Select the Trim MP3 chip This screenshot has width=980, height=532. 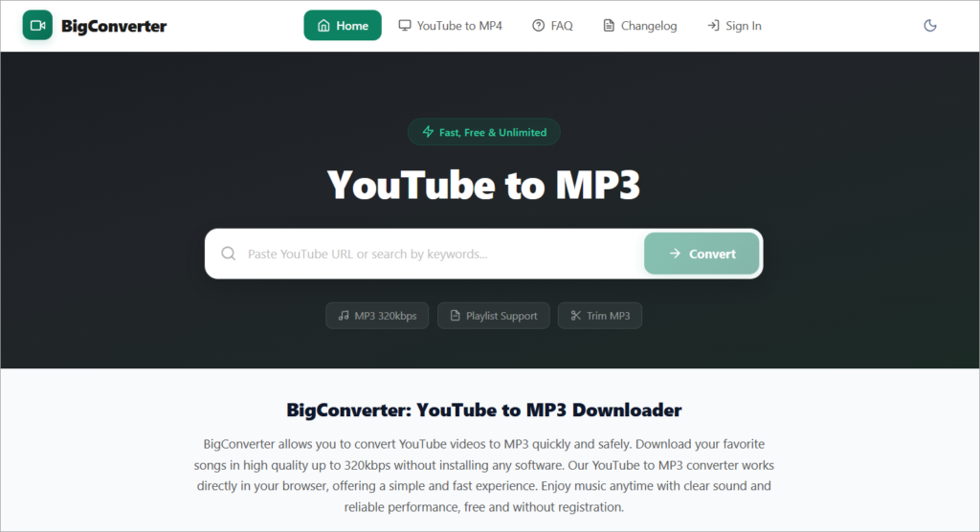600,316
